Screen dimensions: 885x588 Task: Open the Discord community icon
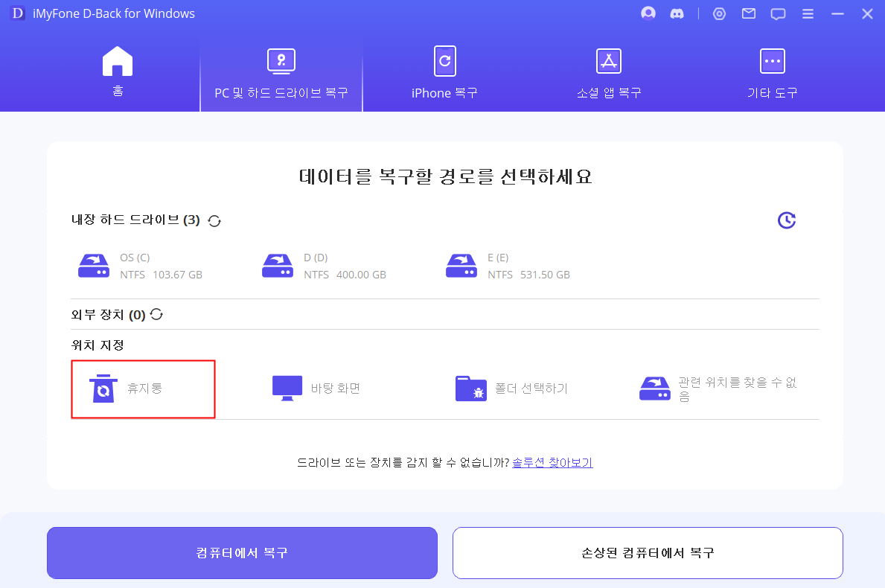click(x=677, y=13)
